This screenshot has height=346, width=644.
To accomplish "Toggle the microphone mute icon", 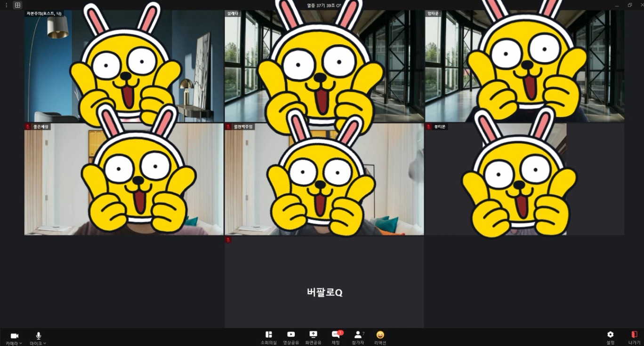I will click(39, 335).
